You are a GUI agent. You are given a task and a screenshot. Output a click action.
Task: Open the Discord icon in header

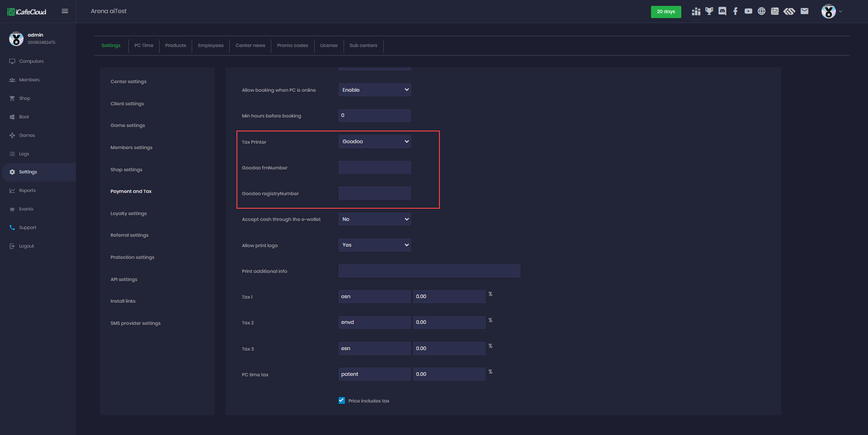[722, 11]
